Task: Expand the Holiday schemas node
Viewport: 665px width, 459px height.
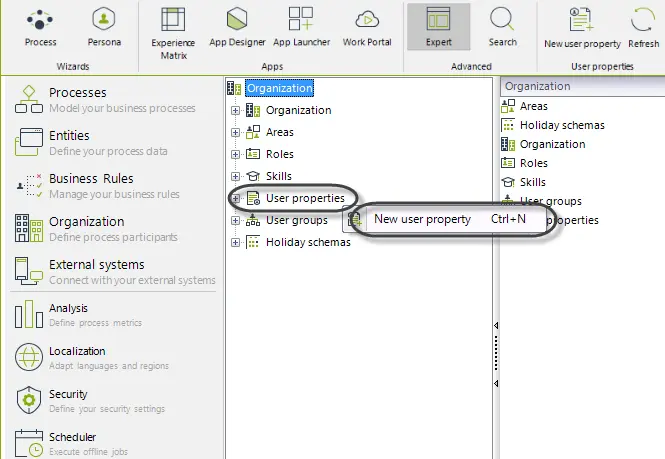Action: (235, 243)
